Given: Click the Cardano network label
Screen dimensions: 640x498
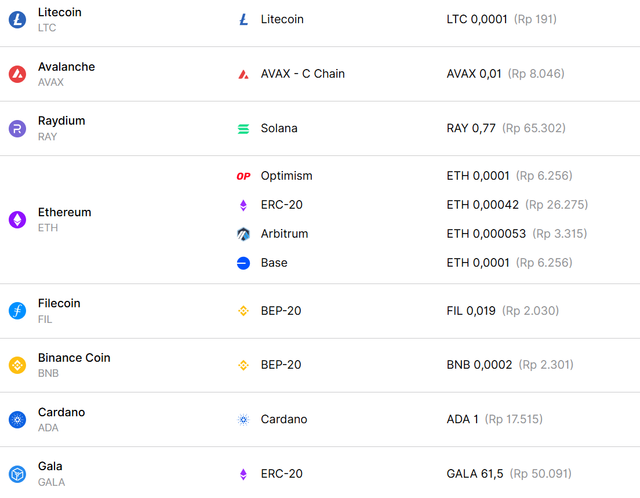Looking at the screenshot, I should click(x=284, y=420).
